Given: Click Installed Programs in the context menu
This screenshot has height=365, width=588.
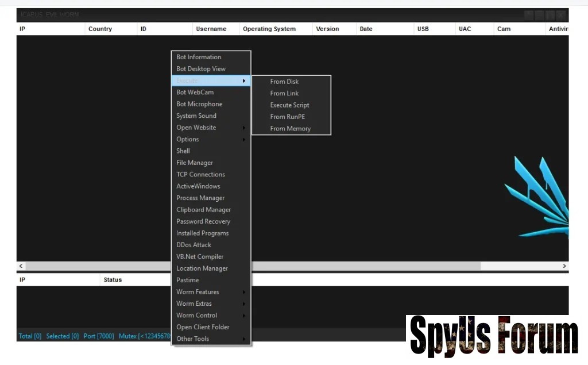Looking at the screenshot, I should click(x=202, y=233).
